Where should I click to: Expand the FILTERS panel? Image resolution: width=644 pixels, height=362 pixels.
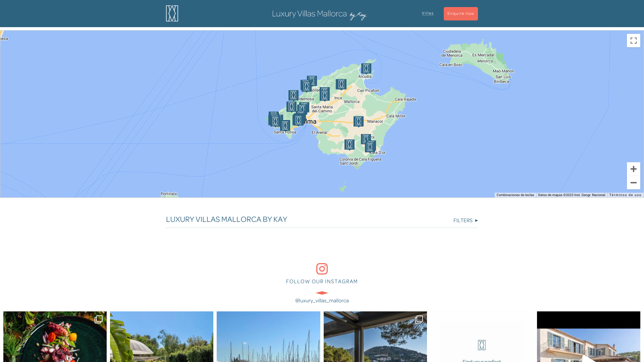click(466, 220)
